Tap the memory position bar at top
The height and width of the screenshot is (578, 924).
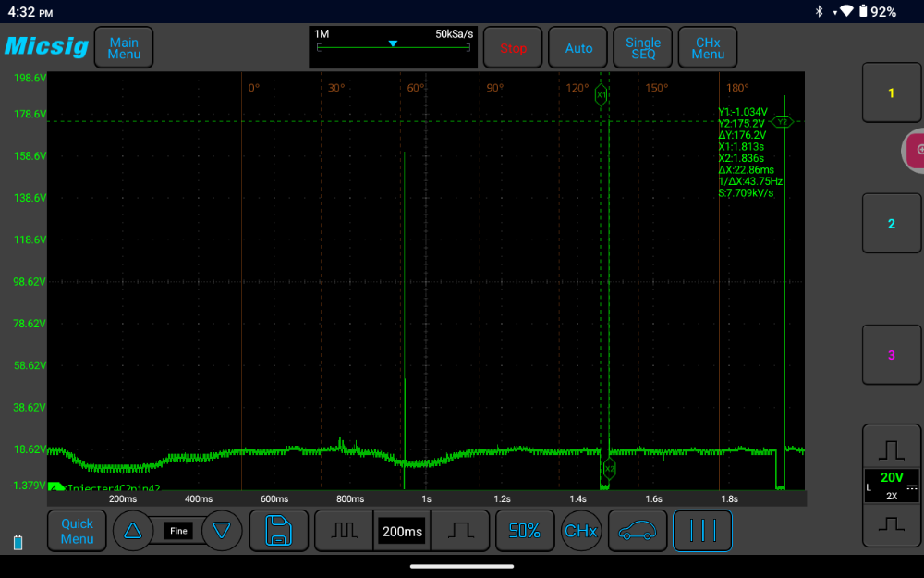pos(394,46)
